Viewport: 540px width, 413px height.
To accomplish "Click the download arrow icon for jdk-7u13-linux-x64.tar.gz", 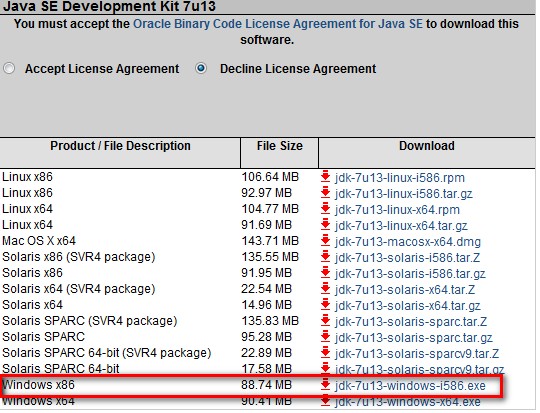I will [325, 225].
